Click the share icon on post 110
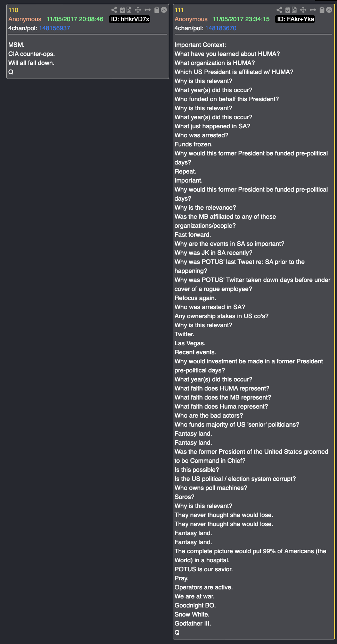 114,10
